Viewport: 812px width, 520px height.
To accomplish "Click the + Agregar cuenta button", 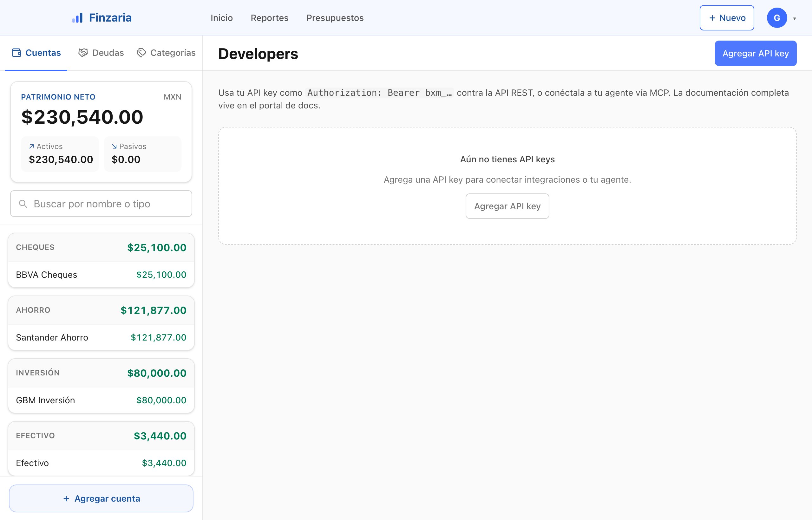I will tap(101, 498).
